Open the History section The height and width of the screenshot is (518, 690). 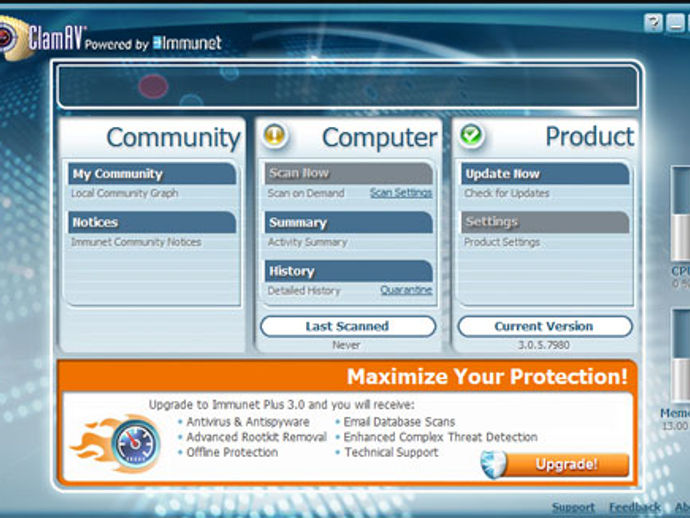(349, 271)
